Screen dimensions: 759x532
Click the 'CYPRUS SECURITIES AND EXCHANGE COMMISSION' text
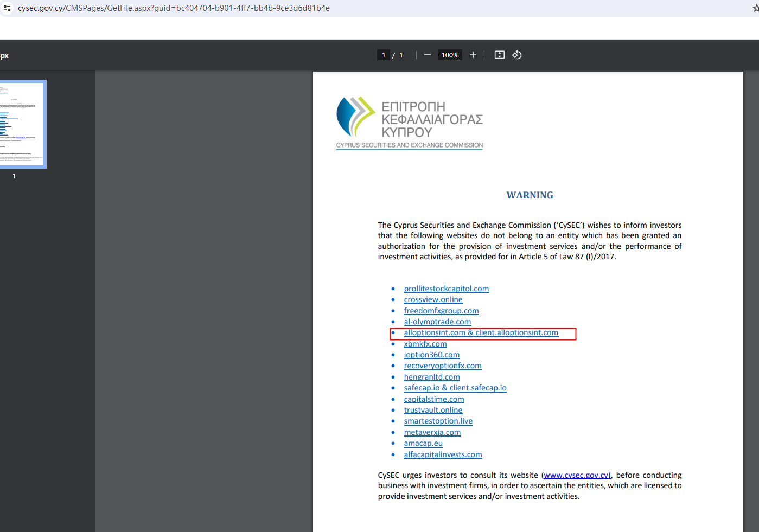(x=410, y=145)
